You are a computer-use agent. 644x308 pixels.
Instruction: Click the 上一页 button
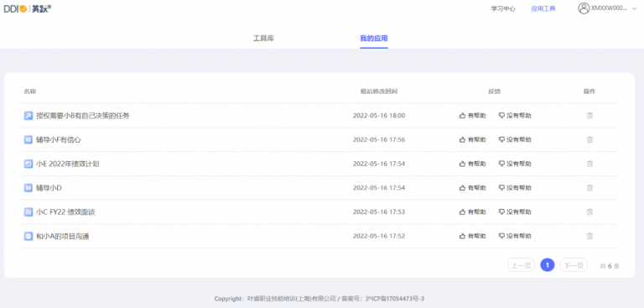pos(522,265)
